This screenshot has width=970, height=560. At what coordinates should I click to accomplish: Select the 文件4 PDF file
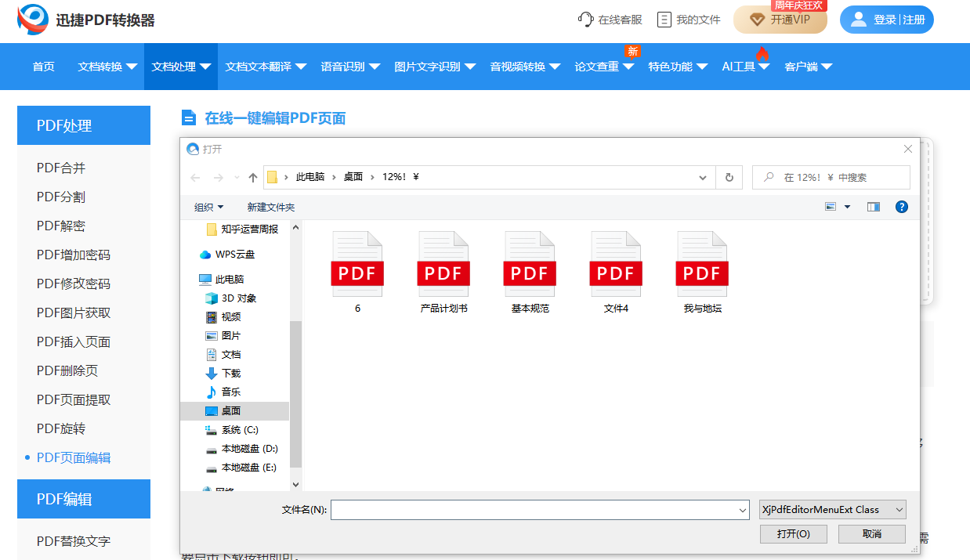[616, 272]
